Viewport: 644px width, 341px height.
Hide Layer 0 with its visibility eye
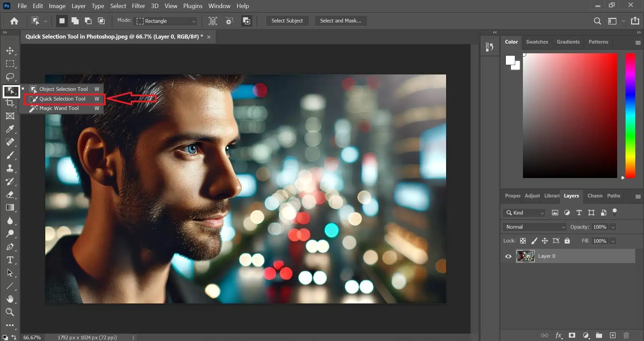[x=508, y=256]
